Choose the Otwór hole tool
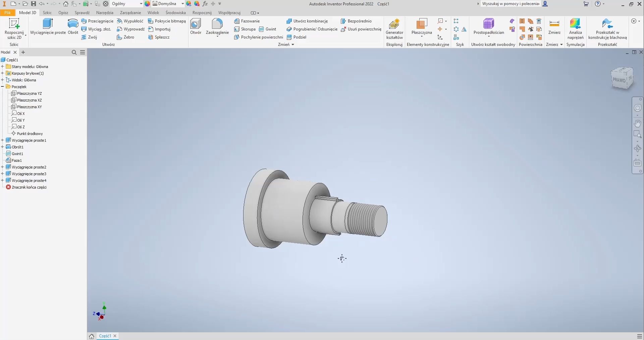 (x=196, y=27)
